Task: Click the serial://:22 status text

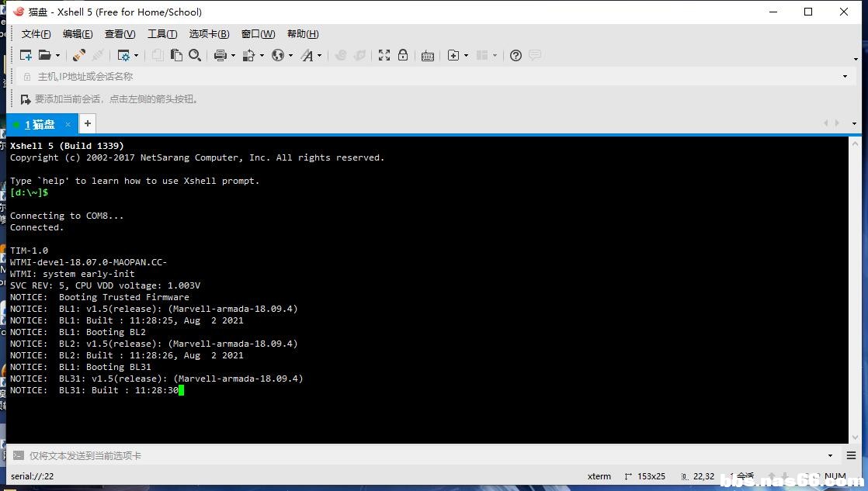Action: [32, 476]
